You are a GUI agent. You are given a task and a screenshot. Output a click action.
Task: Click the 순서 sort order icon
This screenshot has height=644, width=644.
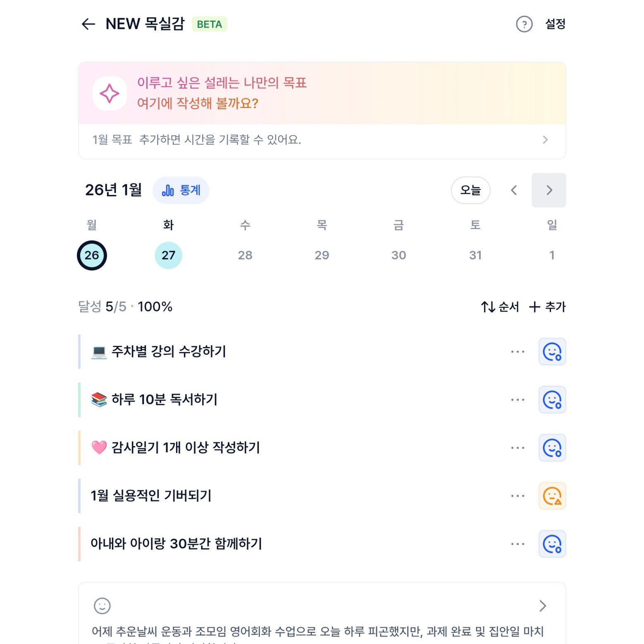point(488,307)
